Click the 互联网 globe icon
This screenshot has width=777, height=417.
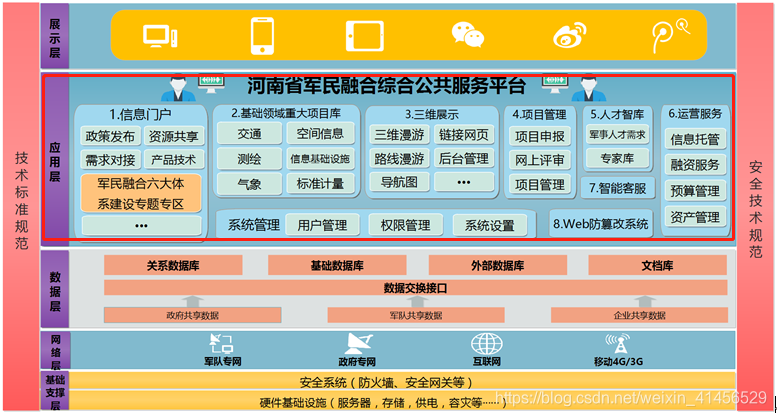point(487,343)
